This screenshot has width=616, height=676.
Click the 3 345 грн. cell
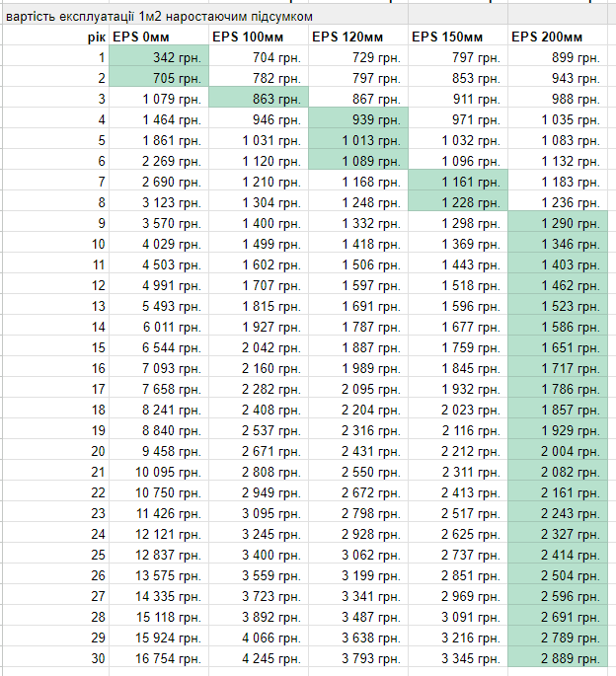point(458,658)
